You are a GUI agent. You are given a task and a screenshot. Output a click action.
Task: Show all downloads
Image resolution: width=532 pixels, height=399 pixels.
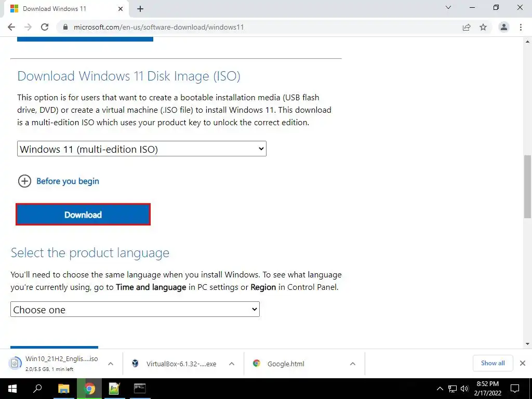coord(493,363)
